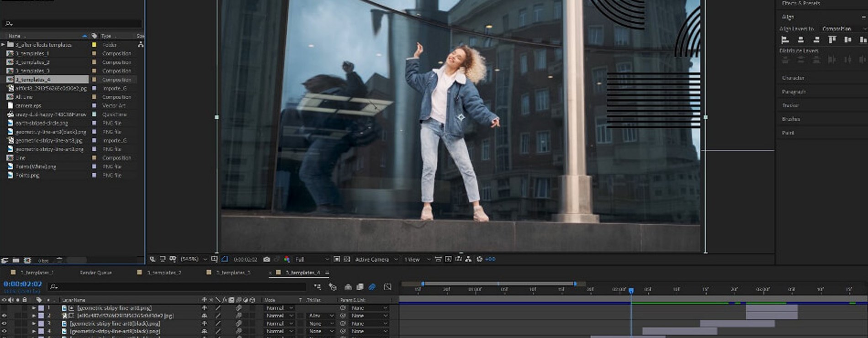
Task: Click the Pixel Aspect Ratio Correction icon
Action: (438, 259)
